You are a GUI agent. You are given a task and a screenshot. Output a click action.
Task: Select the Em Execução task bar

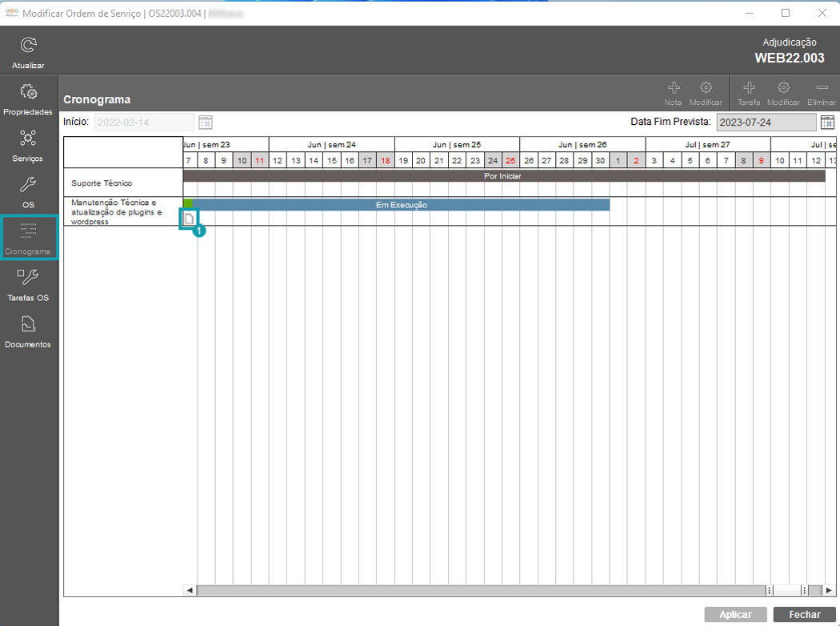(401, 205)
